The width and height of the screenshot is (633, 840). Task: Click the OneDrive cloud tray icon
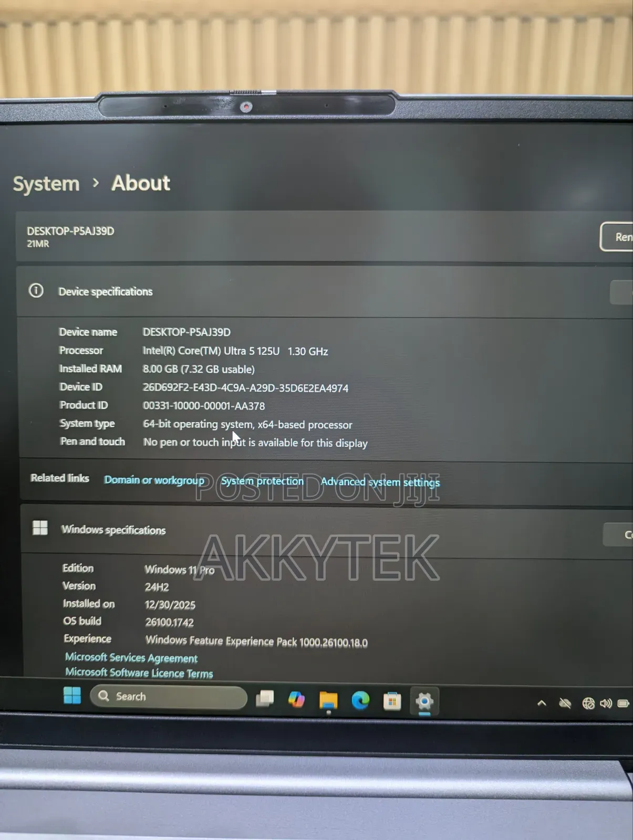pyautogui.click(x=565, y=703)
